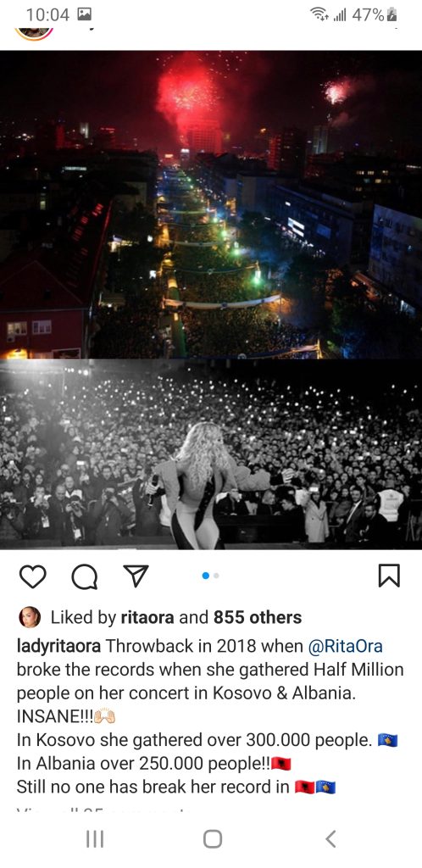The image size is (422, 868).
Task: Tap the Android home button
Action: 213,839
